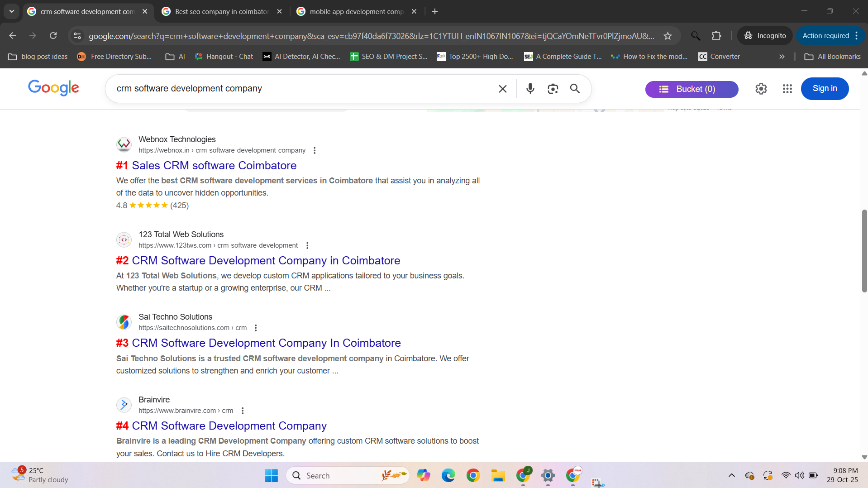Open Google apps grid menu
This screenshot has width=868, height=488.
787,89
